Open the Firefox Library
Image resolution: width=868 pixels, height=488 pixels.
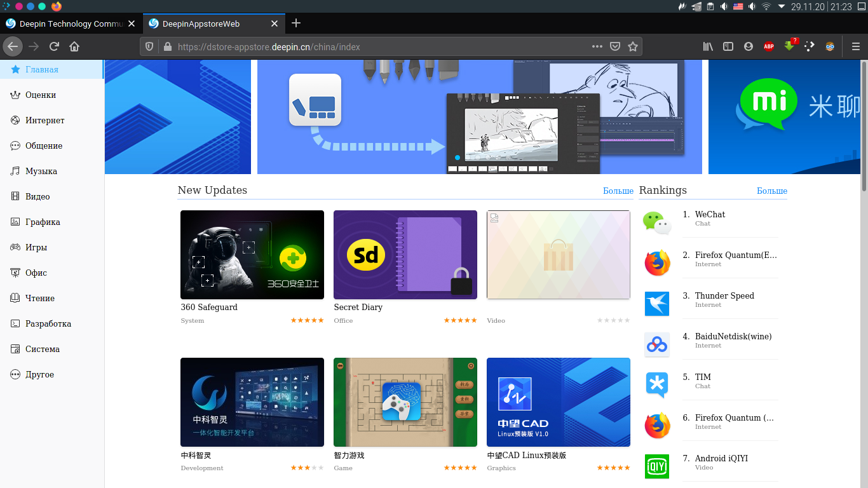tap(708, 46)
